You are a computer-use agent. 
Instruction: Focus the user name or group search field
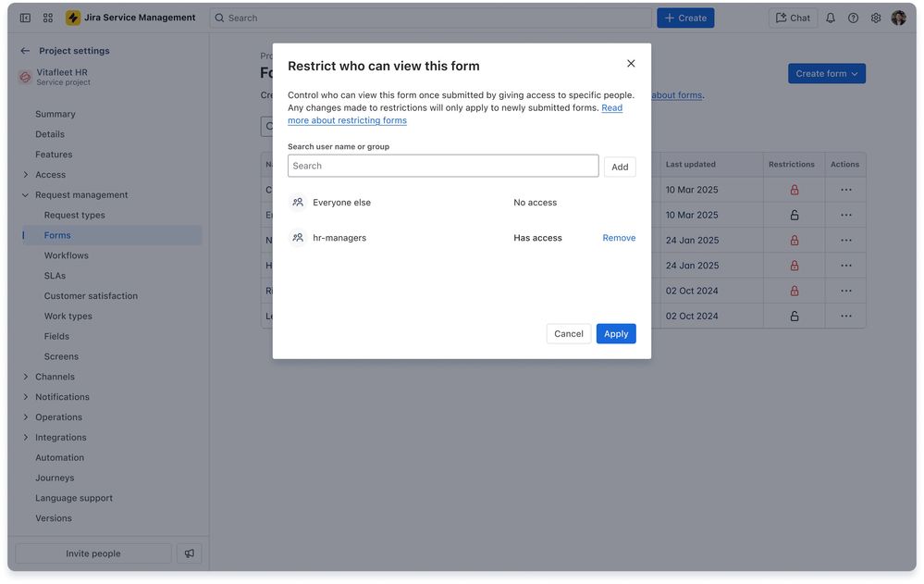[x=443, y=166]
